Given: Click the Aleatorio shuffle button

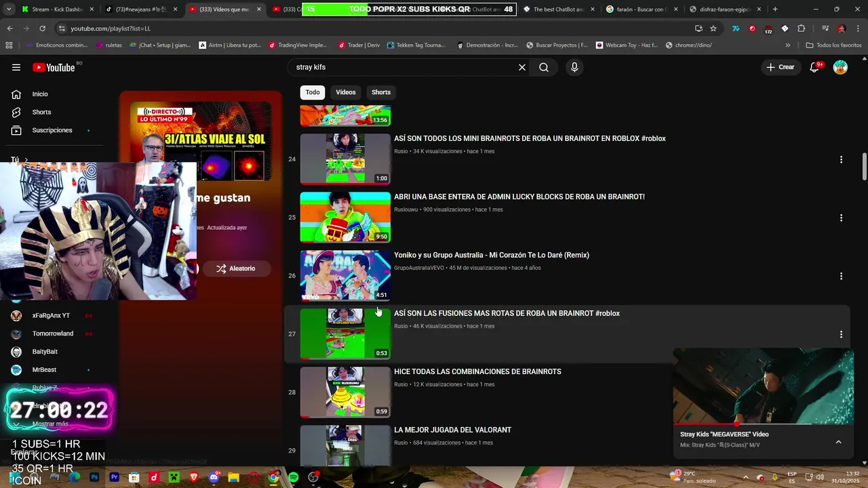Looking at the screenshot, I should (x=235, y=268).
